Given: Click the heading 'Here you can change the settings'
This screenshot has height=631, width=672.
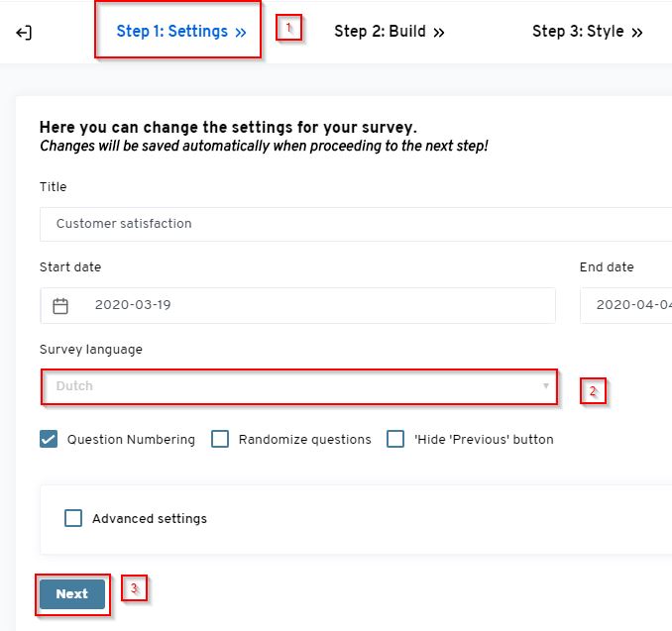Looking at the screenshot, I should click(228, 127).
